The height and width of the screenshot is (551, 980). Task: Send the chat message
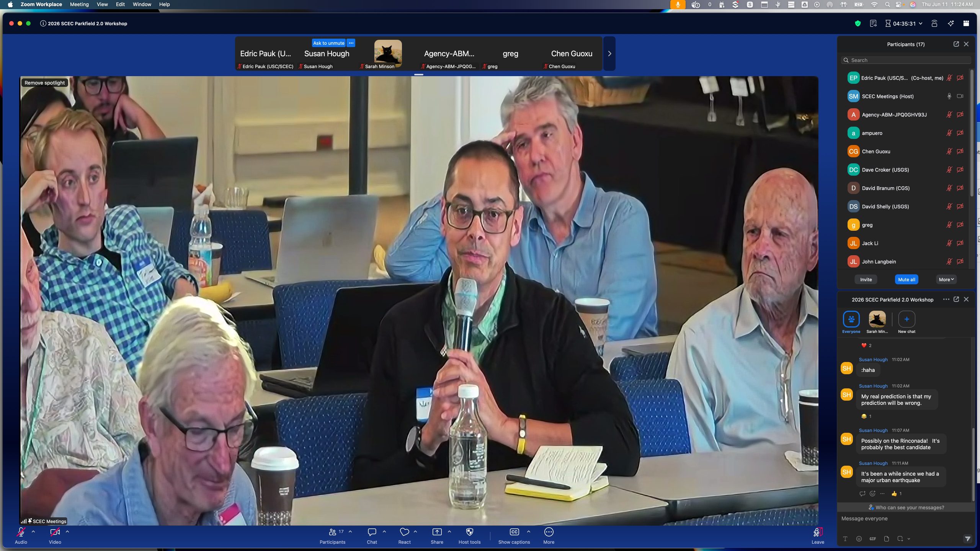click(967, 539)
